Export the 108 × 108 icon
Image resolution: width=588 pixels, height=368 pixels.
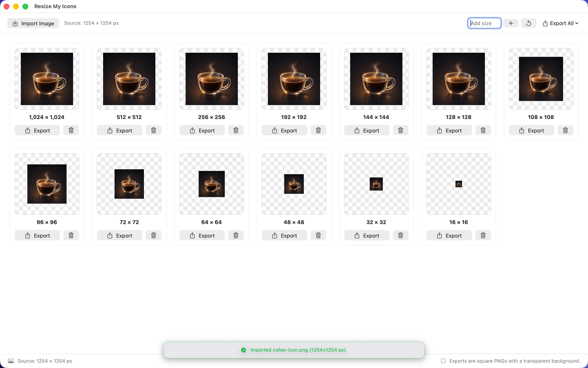(532, 130)
